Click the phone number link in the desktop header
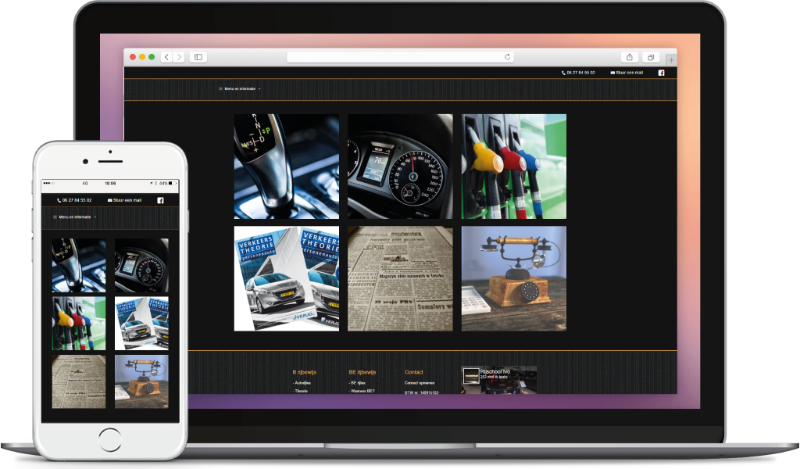 [x=581, y=73]
